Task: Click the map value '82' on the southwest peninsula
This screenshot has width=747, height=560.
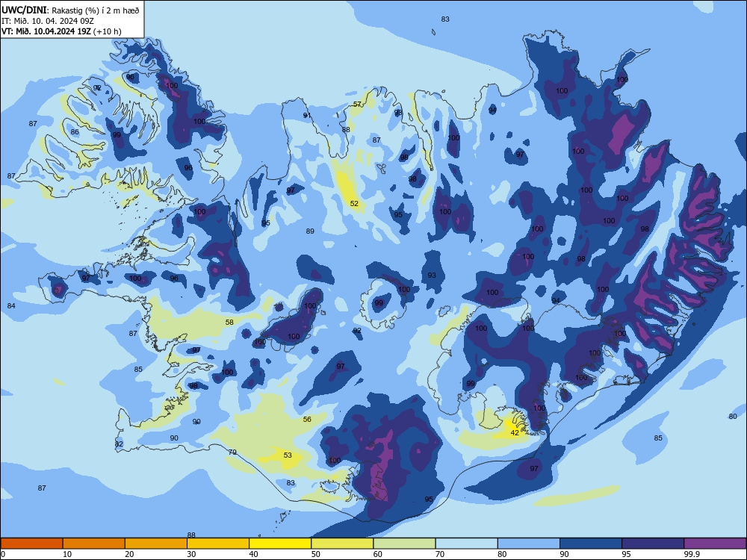Action: point(119,444)
